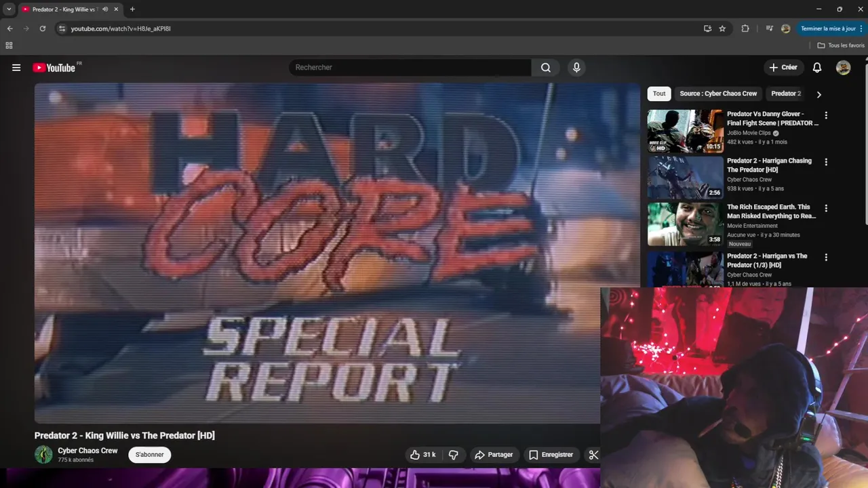Click the search magnifier button

pos(546,67)
